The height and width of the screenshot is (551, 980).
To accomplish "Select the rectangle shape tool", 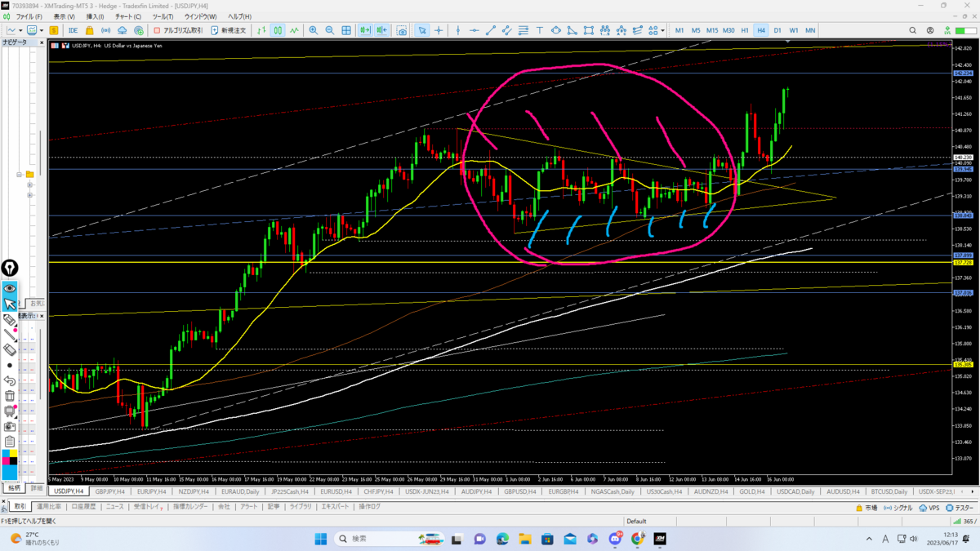I will [588, 30].
